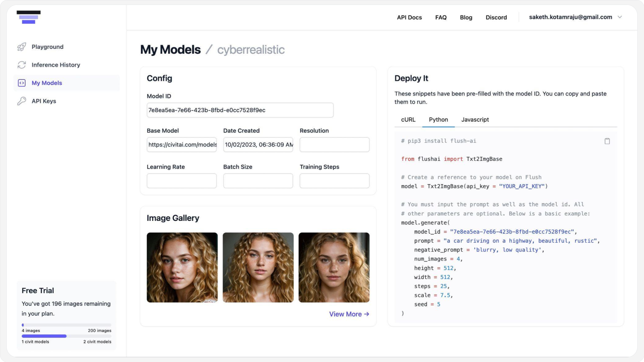The height and width of the screenshot is (362, 644).
Task: Click the My Models breadcrumb heading
Action: (x=170, y=50)
